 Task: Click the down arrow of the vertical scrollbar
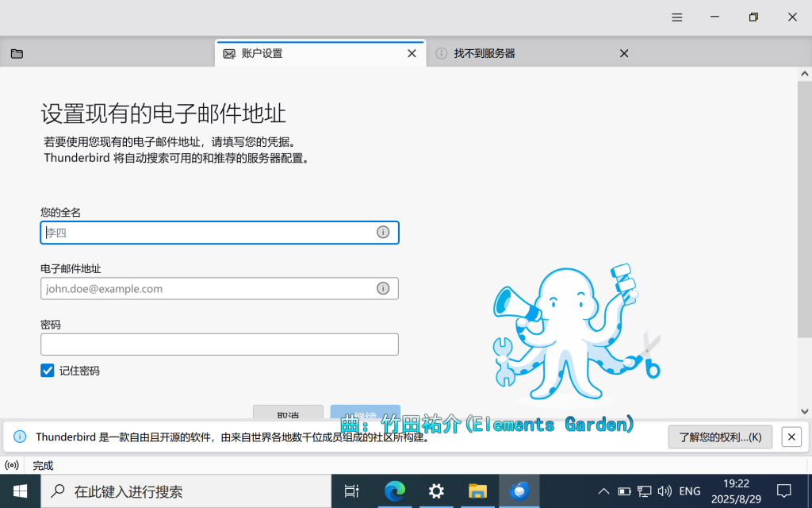click(804, 412)
